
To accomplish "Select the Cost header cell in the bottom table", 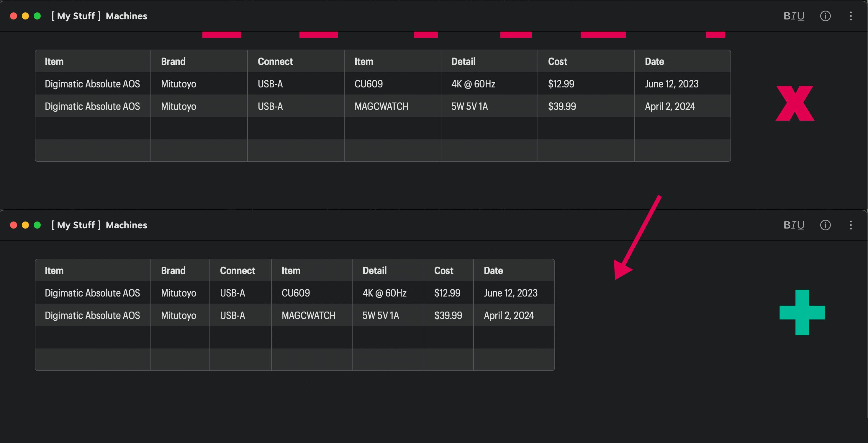I will click(448, 271).
